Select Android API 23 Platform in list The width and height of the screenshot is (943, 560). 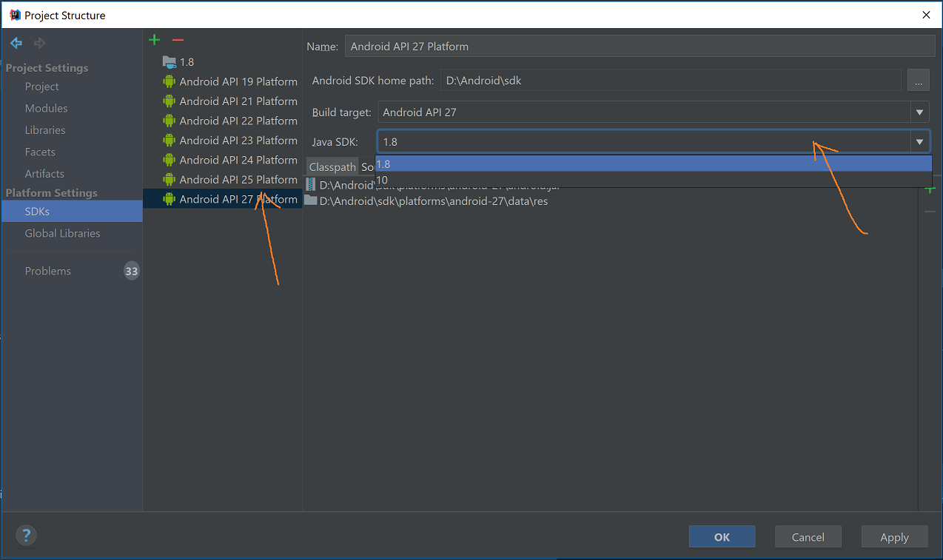[x=238, y=141]
